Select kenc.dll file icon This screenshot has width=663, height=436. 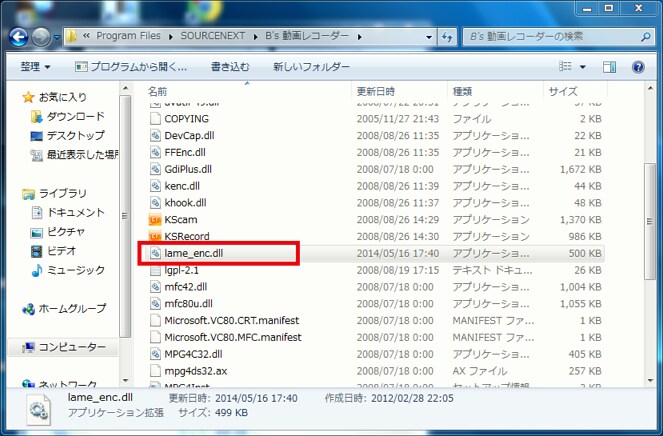156,186
